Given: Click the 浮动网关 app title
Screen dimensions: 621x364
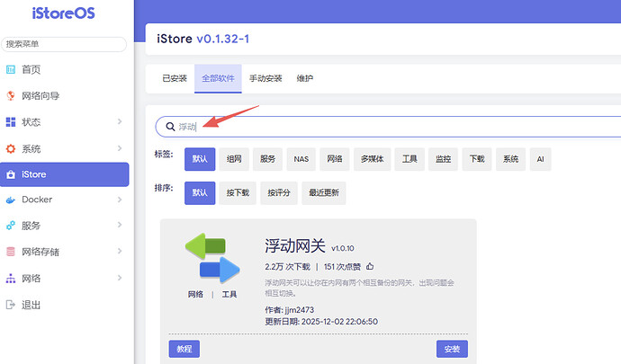Looking at the screenshot, I should (295, 245).
